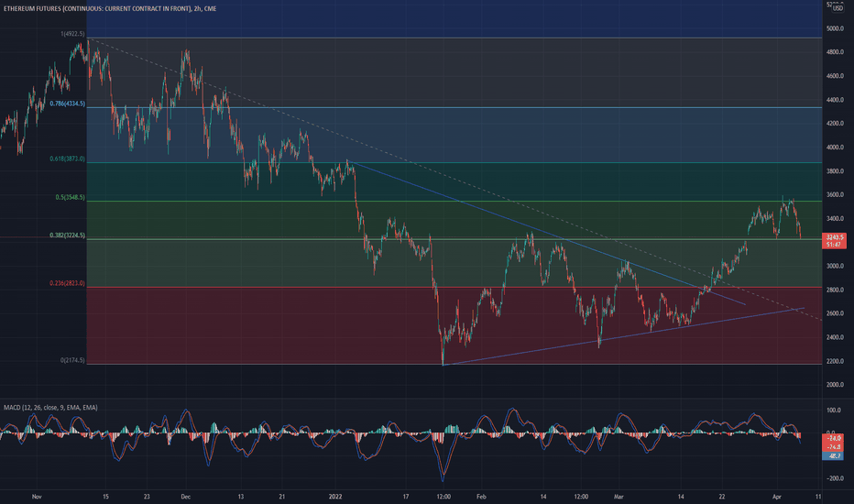854x504 pixels.
Task: Click the 4200.0 price axis label
Action: pyautogui.click(x=835, y=124)
